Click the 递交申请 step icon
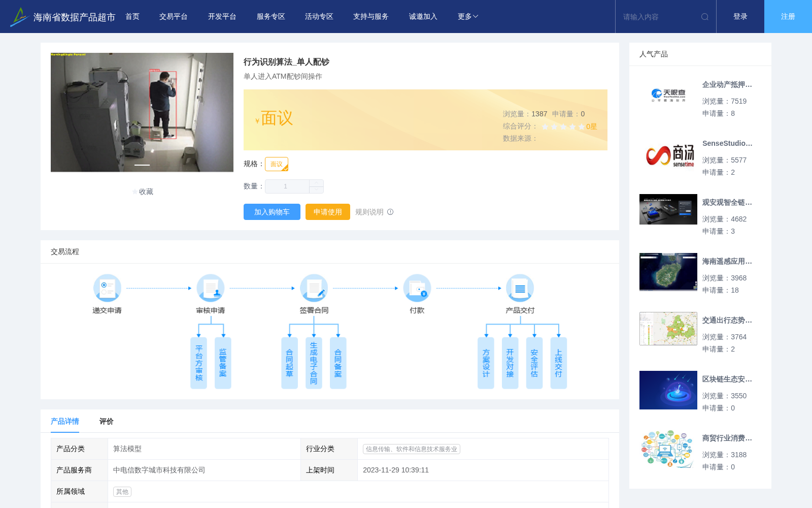 tap(107, 288)
